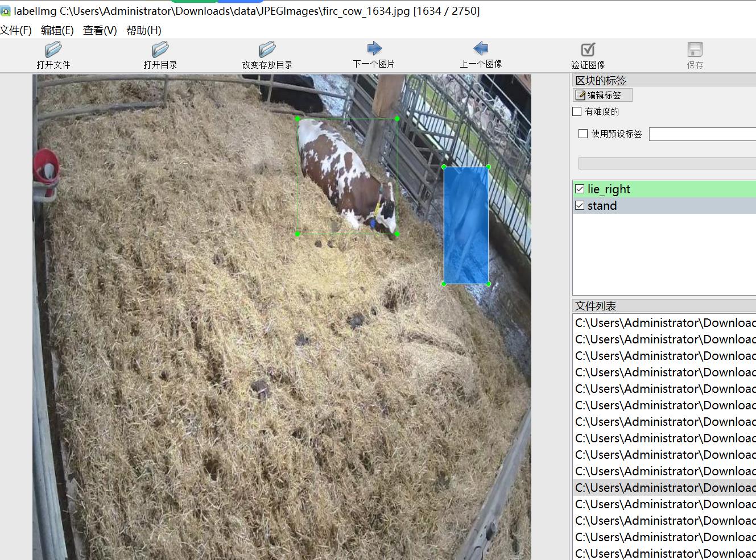Click the top-left vertex of the cow box
The image size is (756, 560).
coord(298,119)
